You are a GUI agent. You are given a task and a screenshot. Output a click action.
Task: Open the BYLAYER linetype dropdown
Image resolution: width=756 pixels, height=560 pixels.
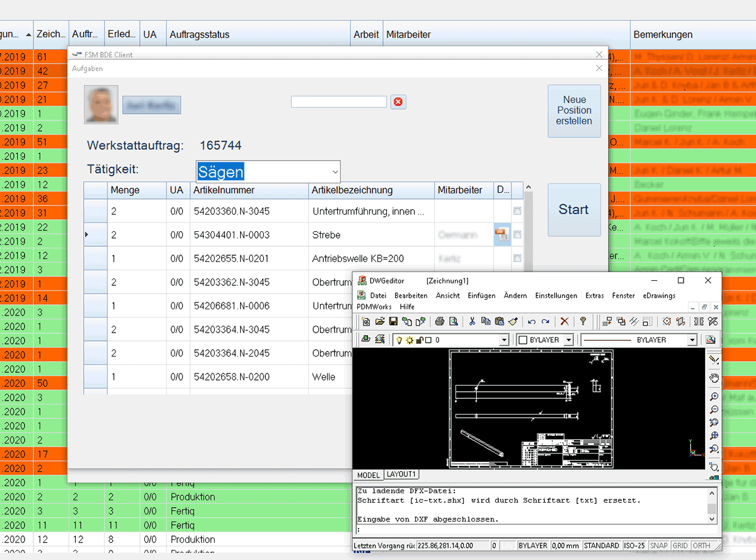coord(692,340)
